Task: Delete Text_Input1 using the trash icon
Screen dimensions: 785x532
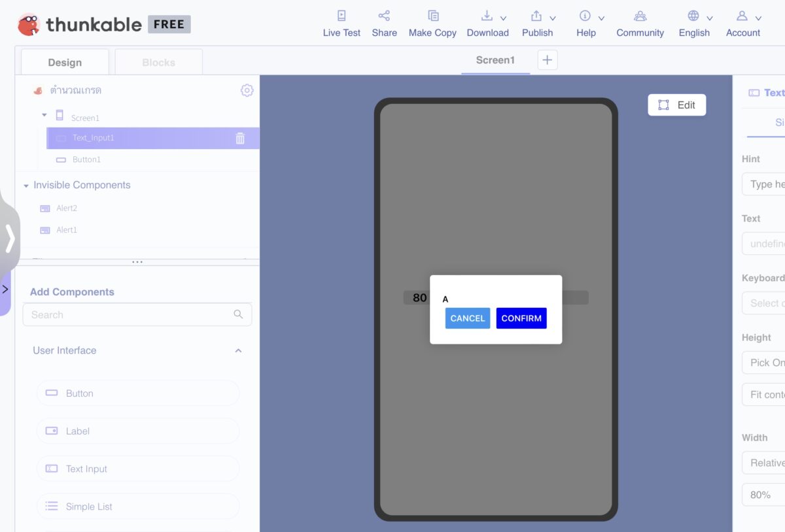Action: tap(239, 138)
